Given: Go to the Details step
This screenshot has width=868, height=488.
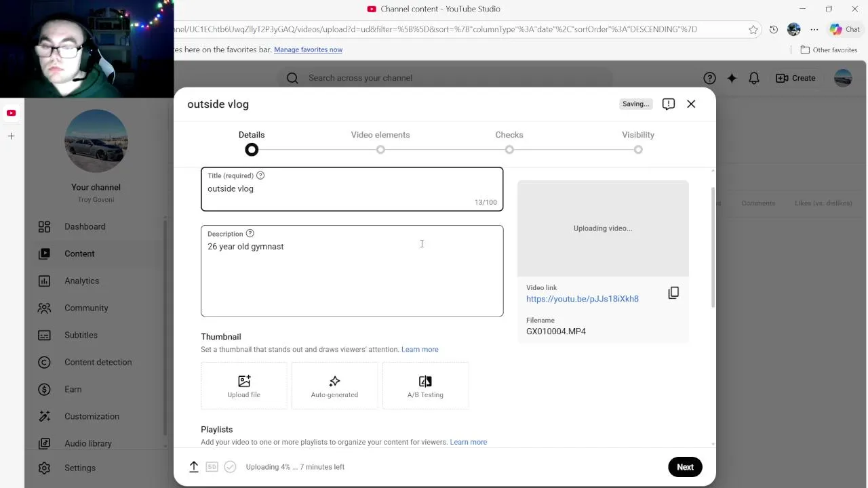Looking at the screenshot, I should point(252,142).
